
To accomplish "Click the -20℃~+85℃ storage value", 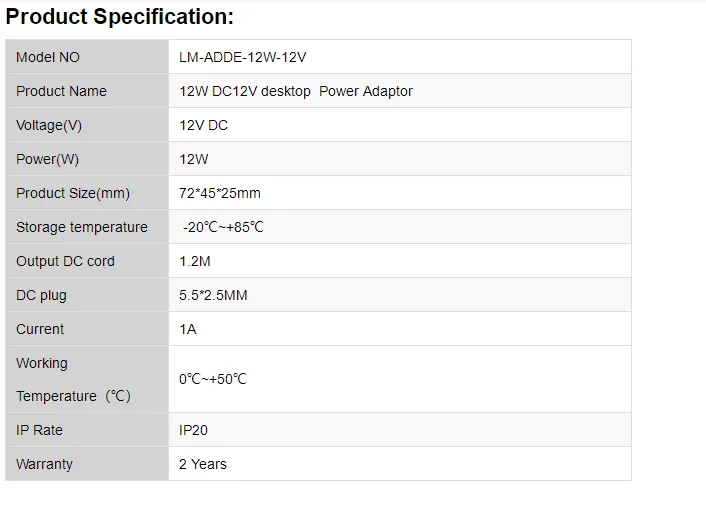I will pos(223,227).
